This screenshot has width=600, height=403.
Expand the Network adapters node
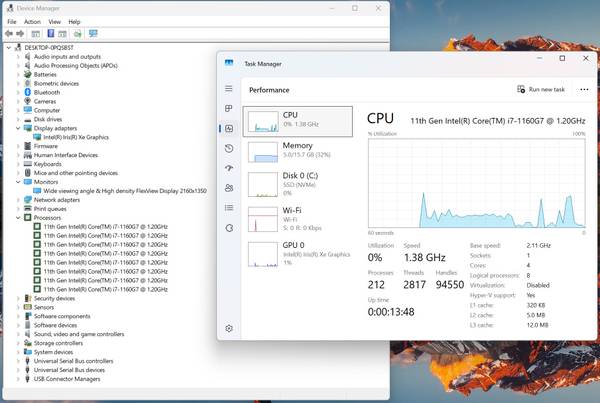point(19,199)
